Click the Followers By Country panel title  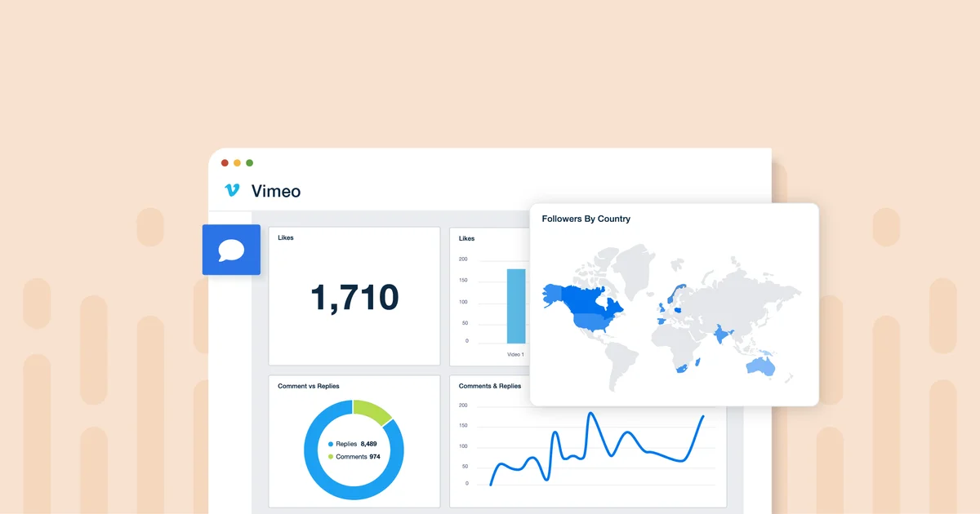coord(586,218)
